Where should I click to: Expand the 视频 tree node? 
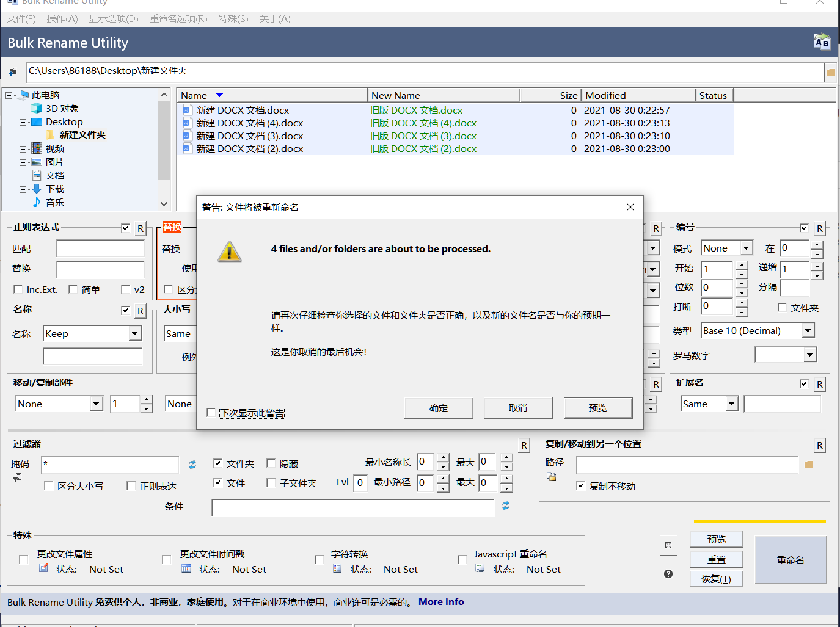coord(23,149)
